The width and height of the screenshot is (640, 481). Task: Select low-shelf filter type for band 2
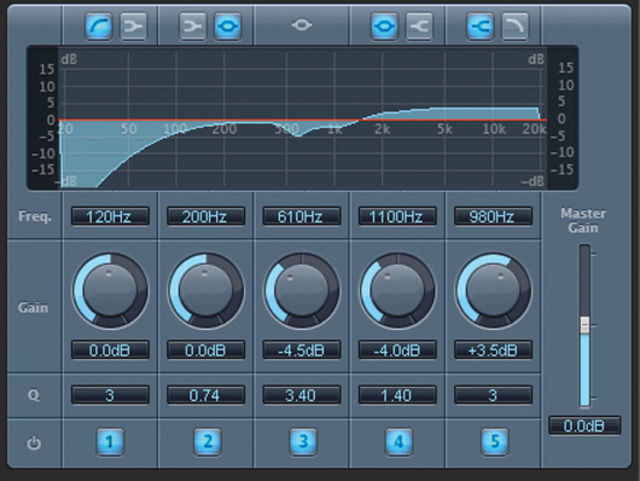(193, 27)
